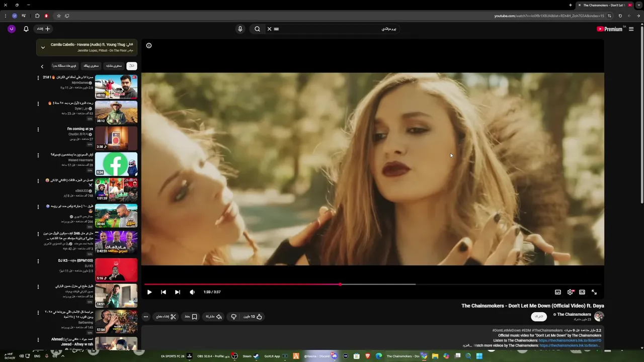
Task: Open Discord from the taskbar
Action: pos(320,356)
